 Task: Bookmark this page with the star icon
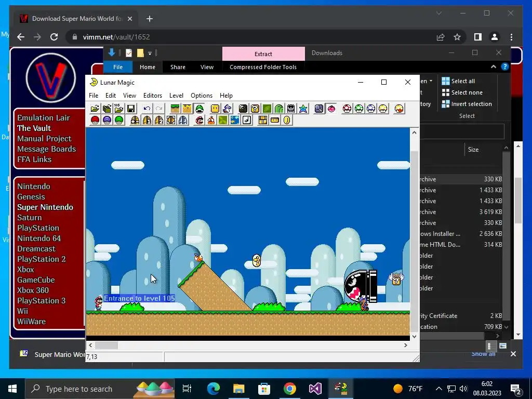click(x=457, y=37)
